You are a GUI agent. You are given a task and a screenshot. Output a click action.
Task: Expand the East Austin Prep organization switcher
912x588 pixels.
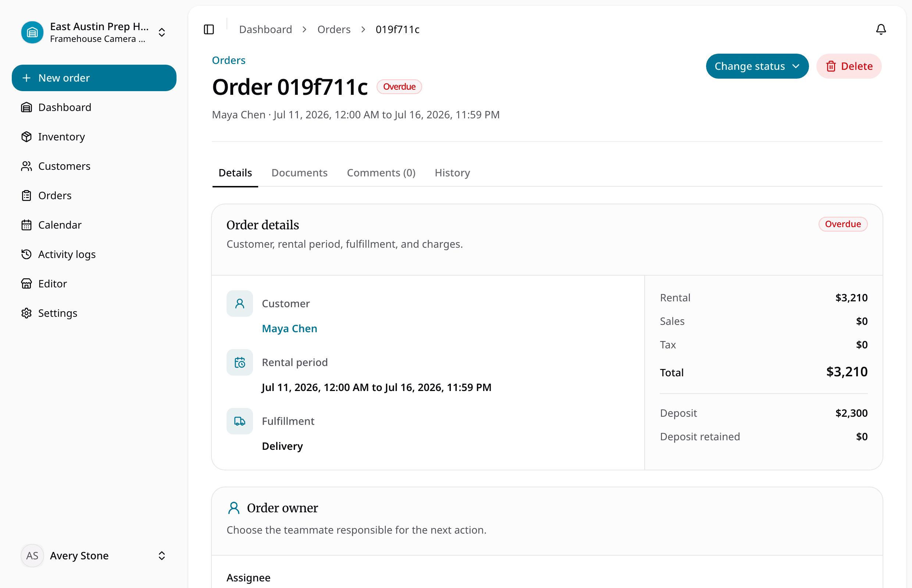point(94,32)
